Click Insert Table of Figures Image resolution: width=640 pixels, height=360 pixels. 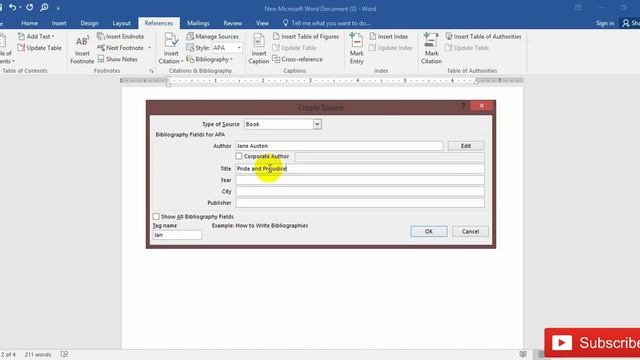[x=306, y=36]
